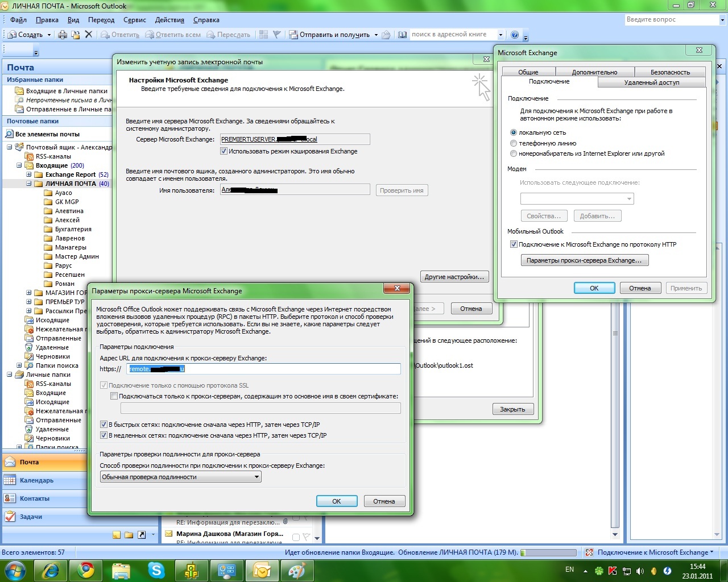Click the Календарь navigation pane button
Image resolution: width=728 pixels, height=582 pixels.
pos(44,480)
